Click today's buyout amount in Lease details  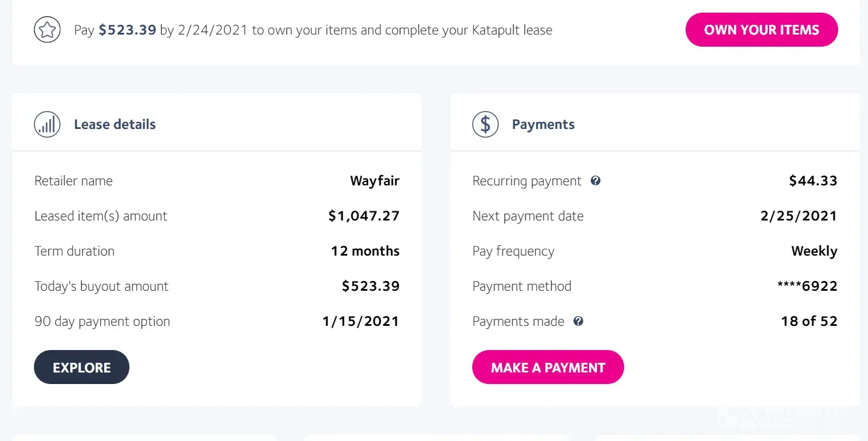tap(370, 286)
